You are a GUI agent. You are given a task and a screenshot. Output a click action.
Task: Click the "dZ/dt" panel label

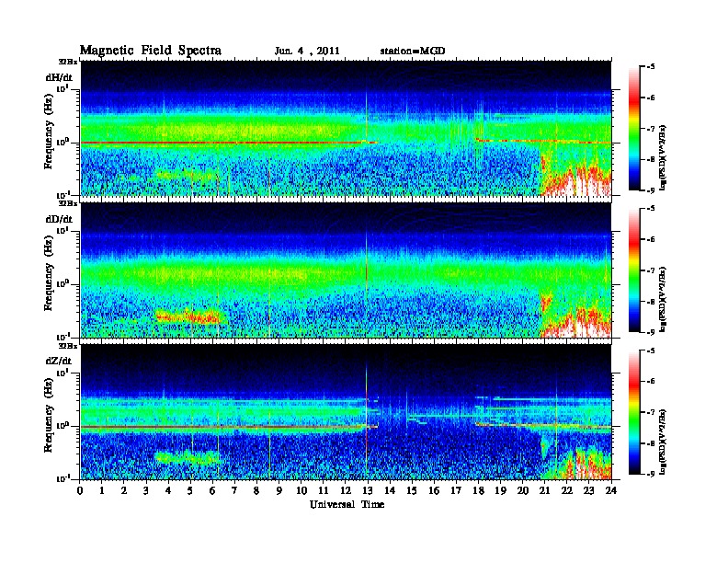(59, 361)
